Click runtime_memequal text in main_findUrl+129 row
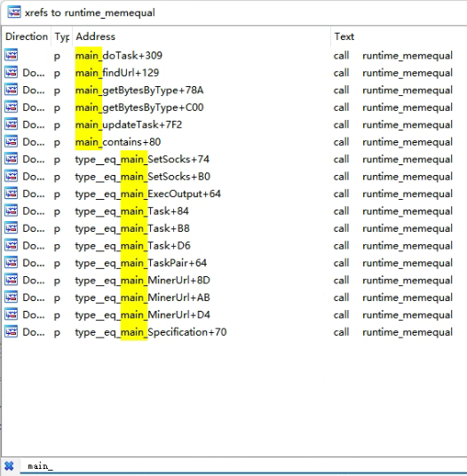Image resolution: width=467 pixels, height=476 pixels. [x=408, y=73]
